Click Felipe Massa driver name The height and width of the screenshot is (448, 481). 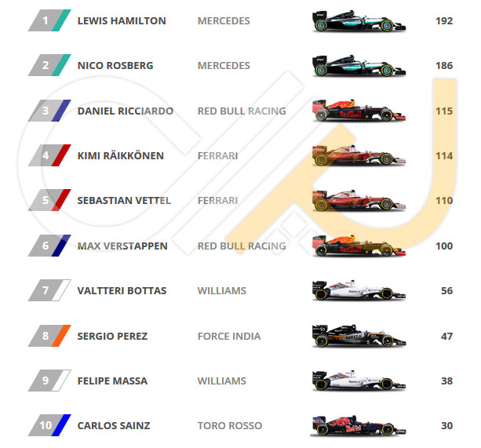(x=112, y=381)
